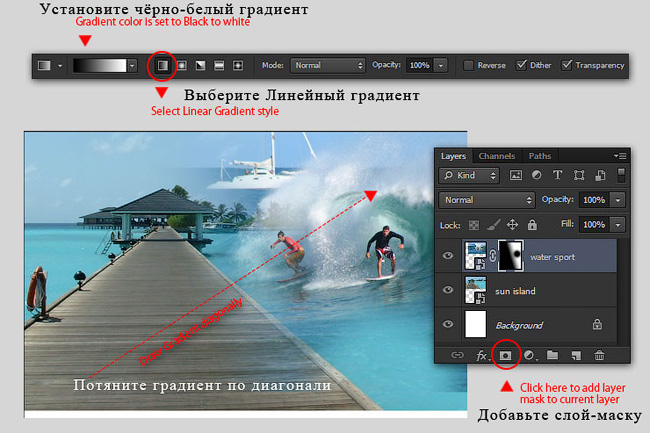Image resolution: width=650 pixels, height=433 pixels.
Task: Lock transparent pixels
Action: coord(474,225)
